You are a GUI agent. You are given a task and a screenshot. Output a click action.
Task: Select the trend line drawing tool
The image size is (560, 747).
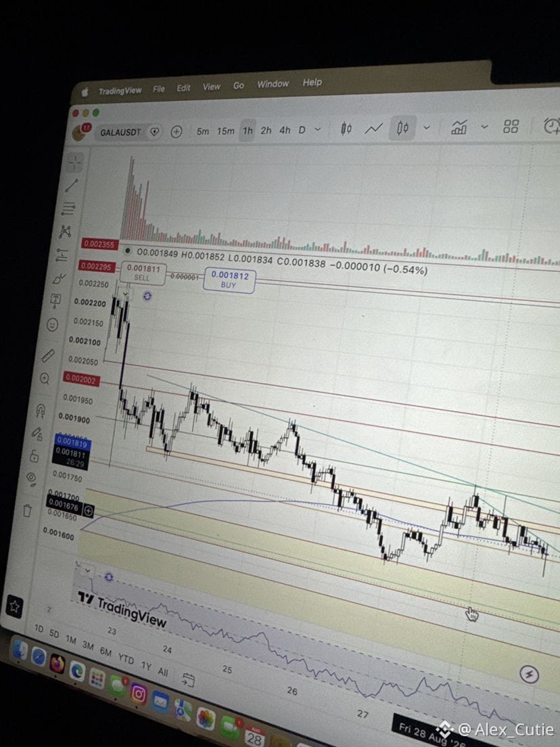[x=72, y=185]
